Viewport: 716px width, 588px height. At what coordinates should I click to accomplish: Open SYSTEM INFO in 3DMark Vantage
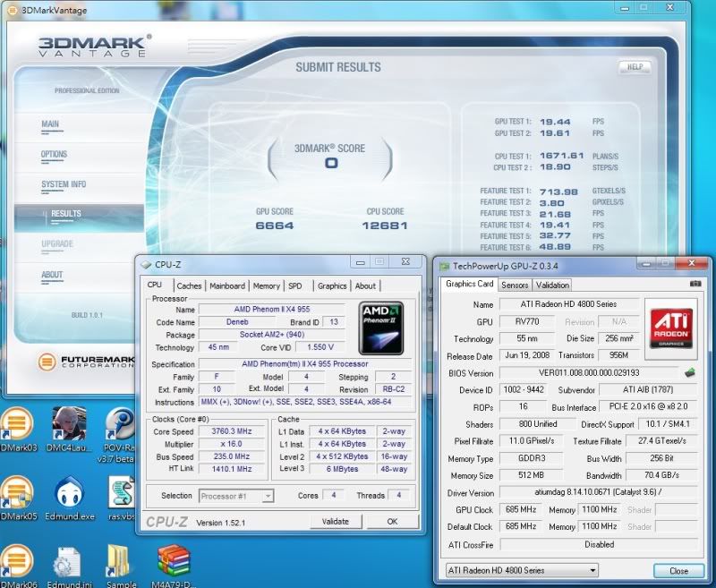click(64, 184)
